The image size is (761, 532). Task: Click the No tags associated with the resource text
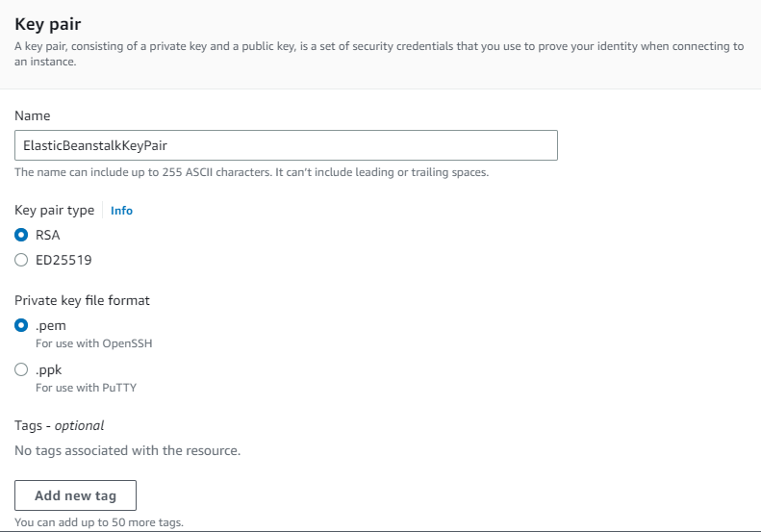[x=128, y=450]
